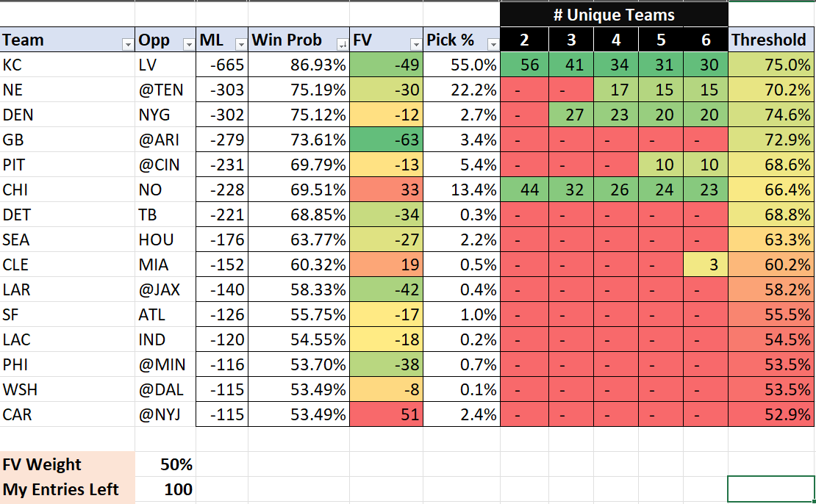Open the Team column filter dropdown

coord(128,41)
